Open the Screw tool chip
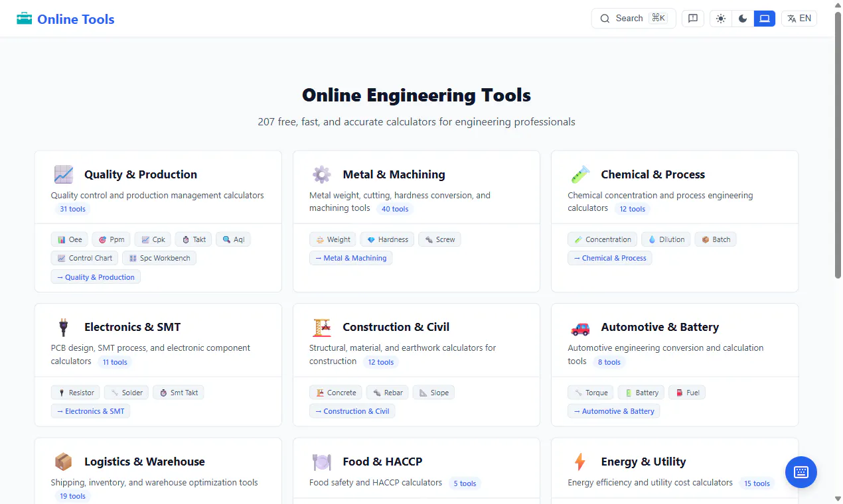 439,239
